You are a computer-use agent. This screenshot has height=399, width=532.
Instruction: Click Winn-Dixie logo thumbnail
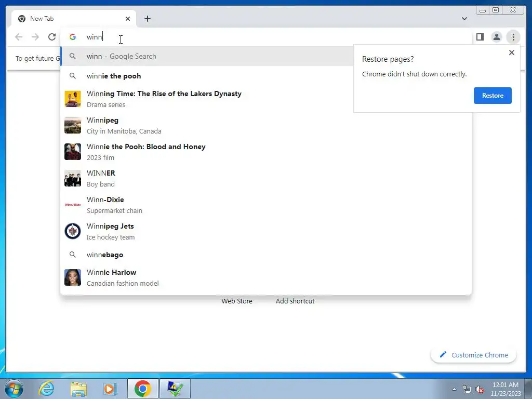[x=73, y=205]
